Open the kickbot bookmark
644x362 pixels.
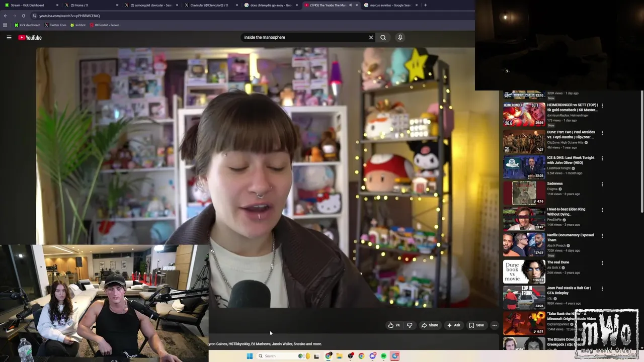tap(78, 25)
